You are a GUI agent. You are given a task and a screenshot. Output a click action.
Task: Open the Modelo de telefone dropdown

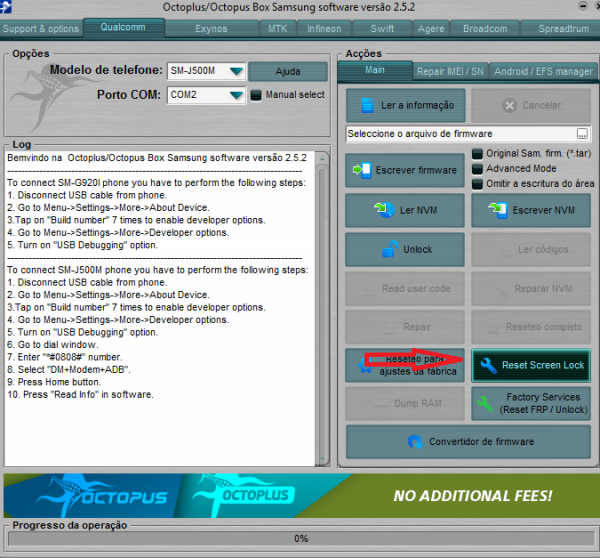[x=236, y=71]
